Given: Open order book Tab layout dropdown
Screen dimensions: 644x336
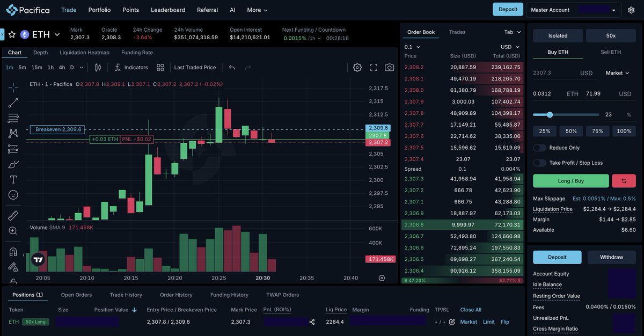Looking at the screenshot, I should (513, 32).
